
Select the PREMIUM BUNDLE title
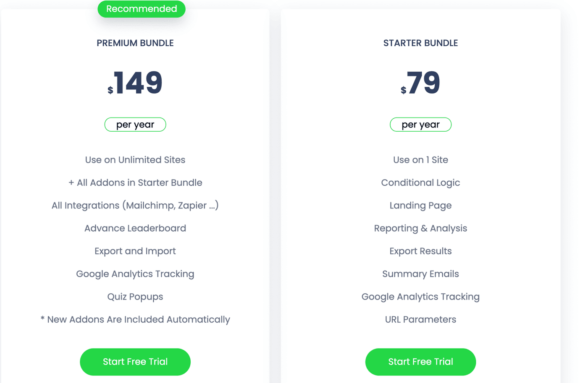point(135,43)
